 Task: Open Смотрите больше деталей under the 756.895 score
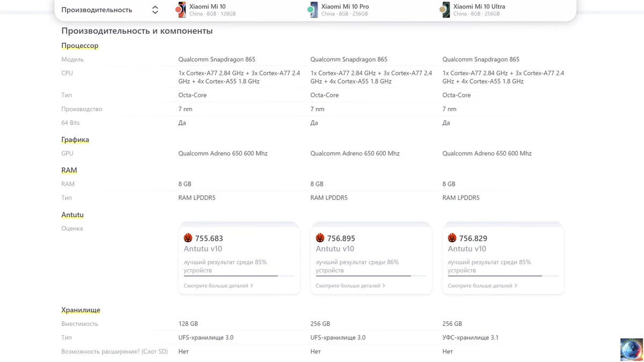pos(350,286)
